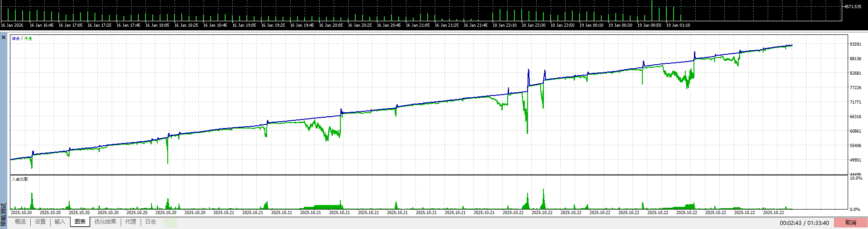Click the 16 Jan 20:45 time label
The width and height of the screenshot is (868, 229).
389,25
